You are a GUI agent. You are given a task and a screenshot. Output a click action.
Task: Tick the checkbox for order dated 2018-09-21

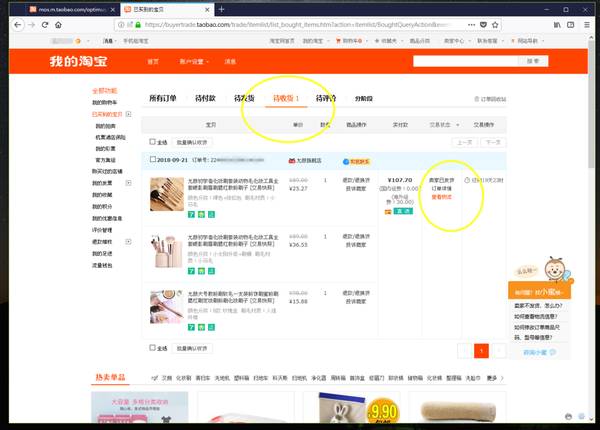153,160
